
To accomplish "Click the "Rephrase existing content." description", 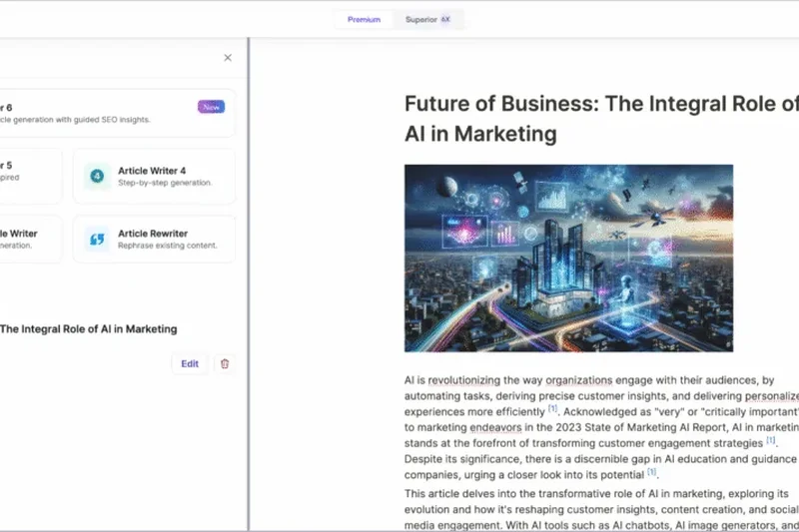I will pyautogui.click(x=168, y=246).
